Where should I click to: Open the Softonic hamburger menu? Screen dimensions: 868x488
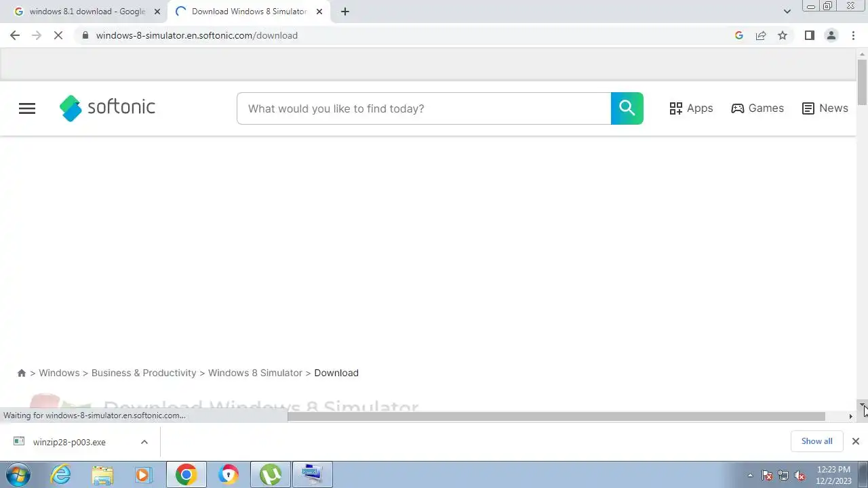(27, 108)
